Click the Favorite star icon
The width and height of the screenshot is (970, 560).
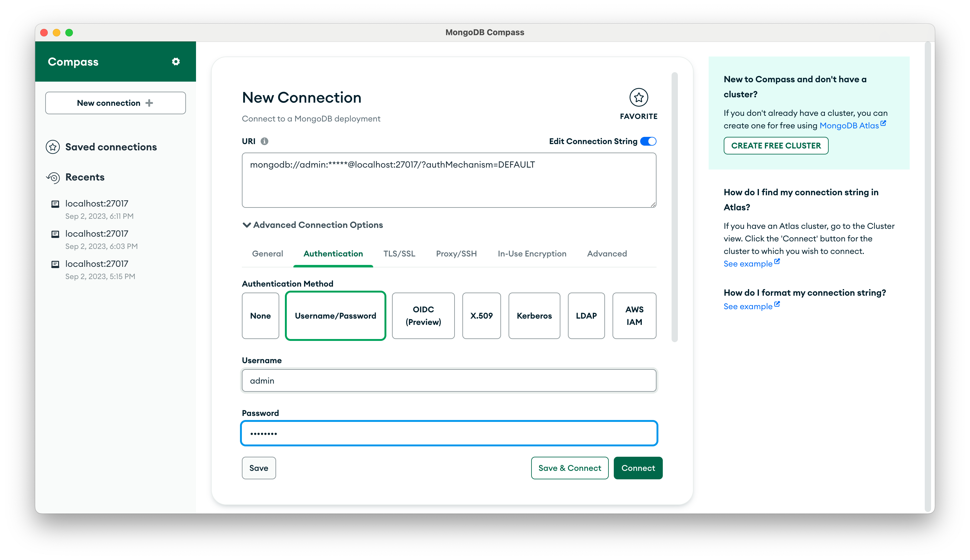[638, 97]
